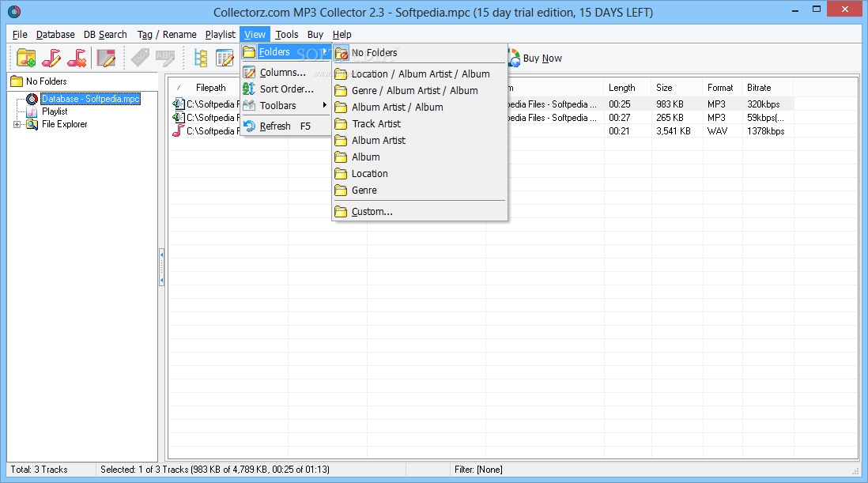Open the File menu
868x483 pixels.
(20, 34)
